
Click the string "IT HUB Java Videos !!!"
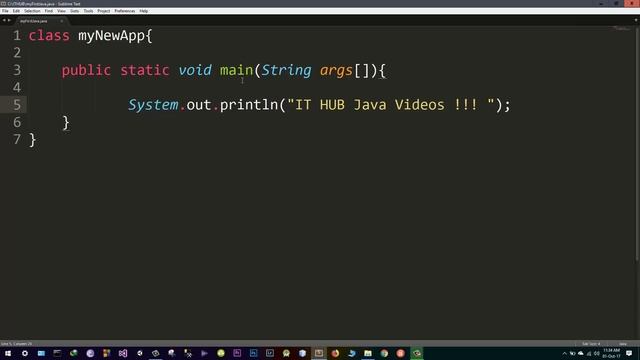click(x=391, y=105)
